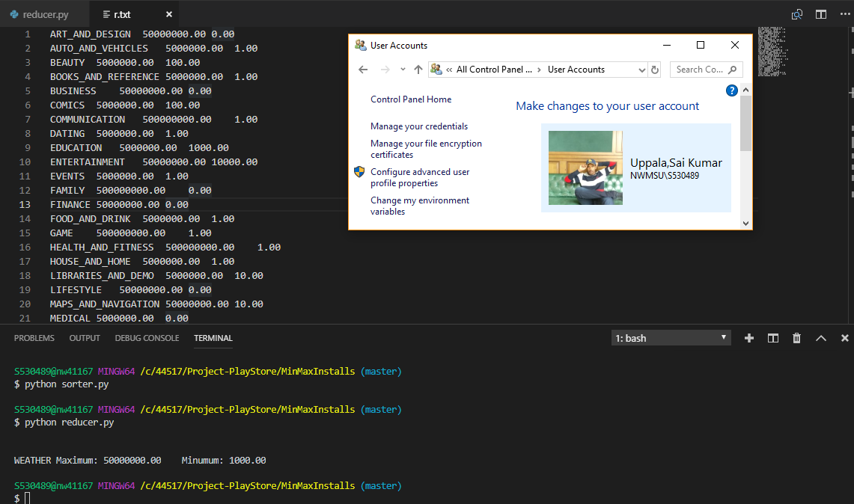The width and height of the screenshot is (854, 504).
Task: Click the User Accounts scrollbar down arrow
Action: pos(745,223)
